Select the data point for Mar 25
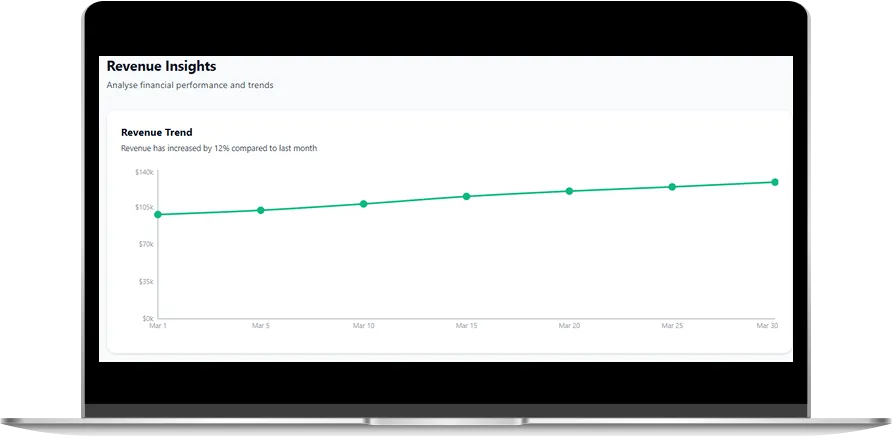 coord(672,187)
